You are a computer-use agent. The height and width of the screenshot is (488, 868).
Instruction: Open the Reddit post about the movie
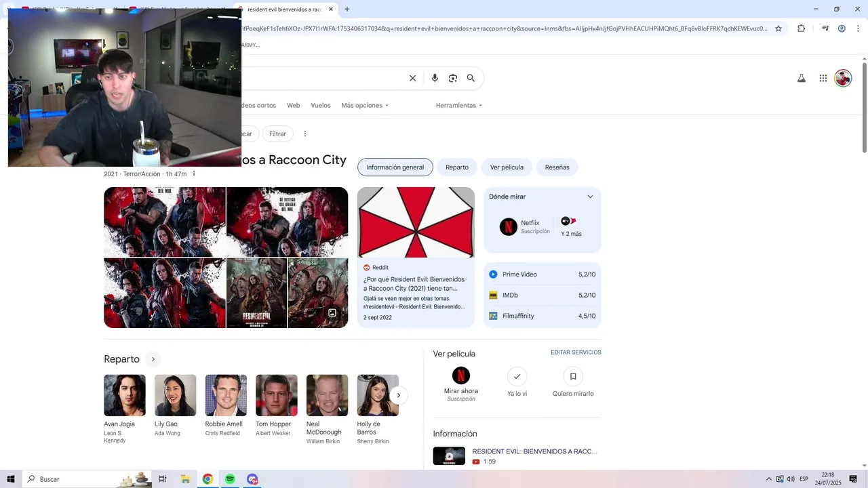pyautogui.click(x=416, y=293)
